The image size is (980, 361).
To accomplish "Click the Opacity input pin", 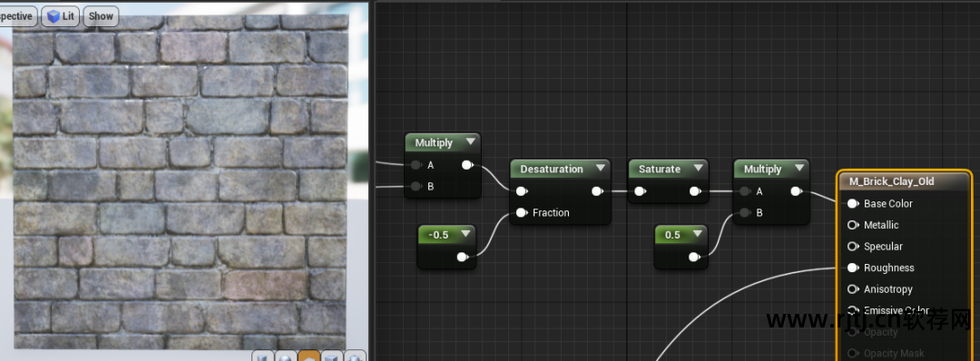I will click(853, 332).
